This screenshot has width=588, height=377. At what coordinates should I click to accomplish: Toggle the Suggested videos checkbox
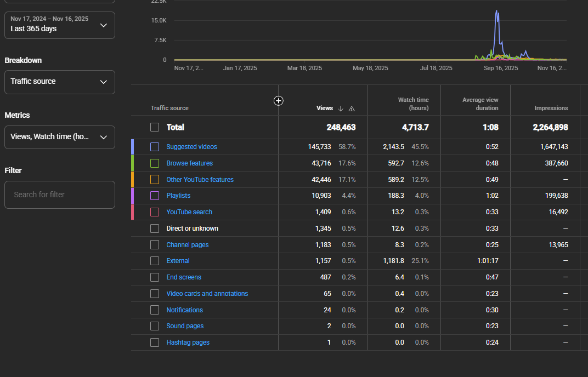[x=155, y=147]
